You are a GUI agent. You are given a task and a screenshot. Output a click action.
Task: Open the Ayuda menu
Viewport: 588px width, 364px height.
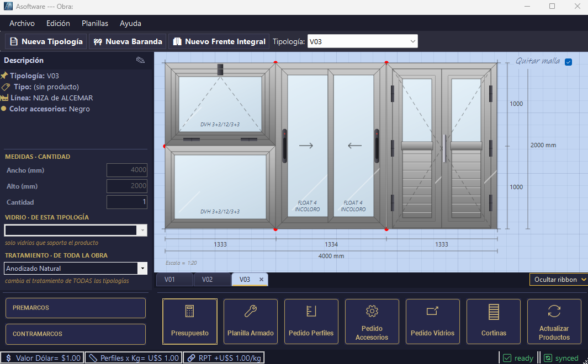130,23
